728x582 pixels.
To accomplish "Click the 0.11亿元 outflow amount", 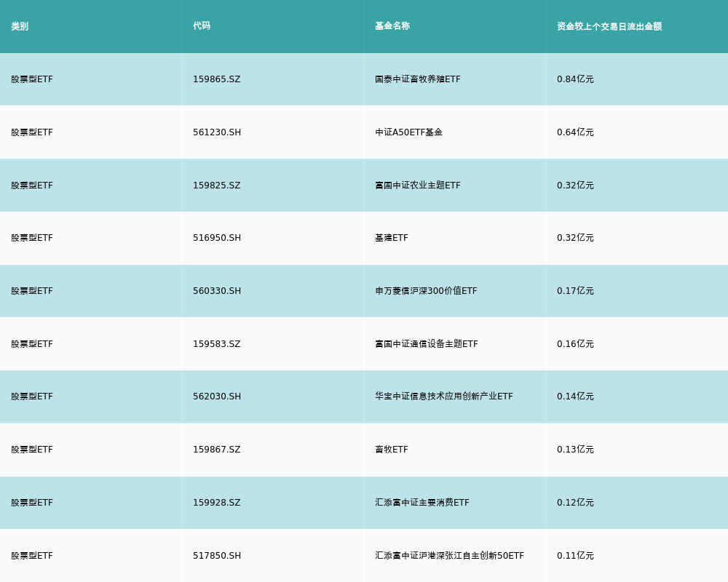I will click(x=575, y=556).
